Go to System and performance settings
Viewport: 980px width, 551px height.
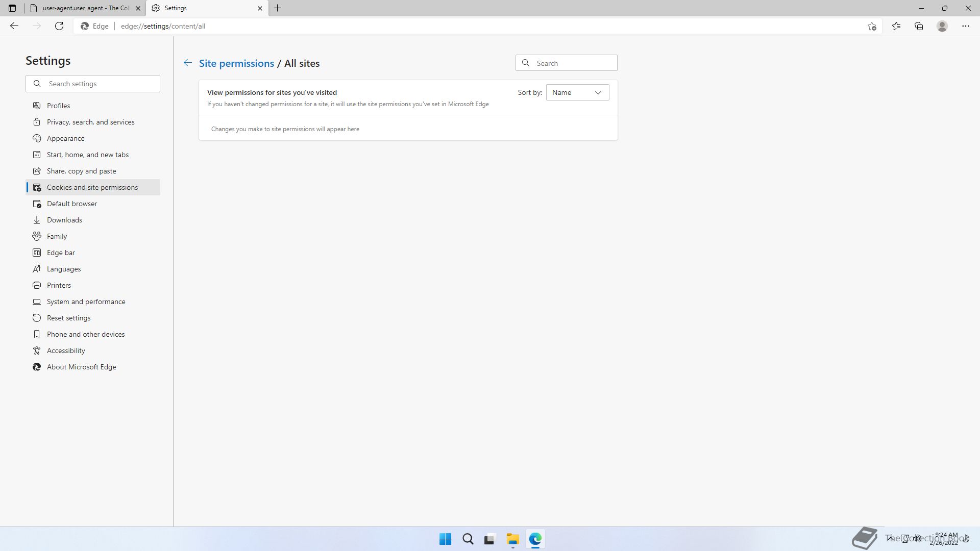click(86, 302)
